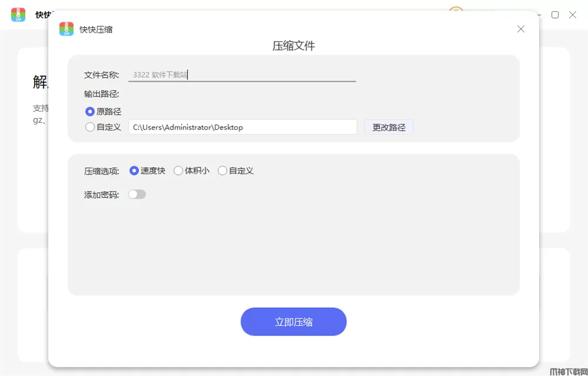
Task: Click the user avatar in the title bar
Action: 456,11
